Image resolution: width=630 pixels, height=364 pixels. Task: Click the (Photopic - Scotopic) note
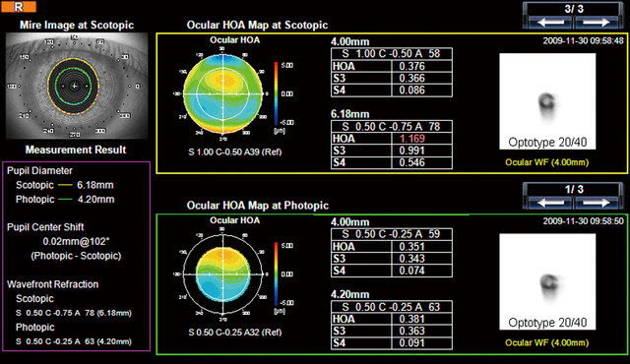point(76,256)
